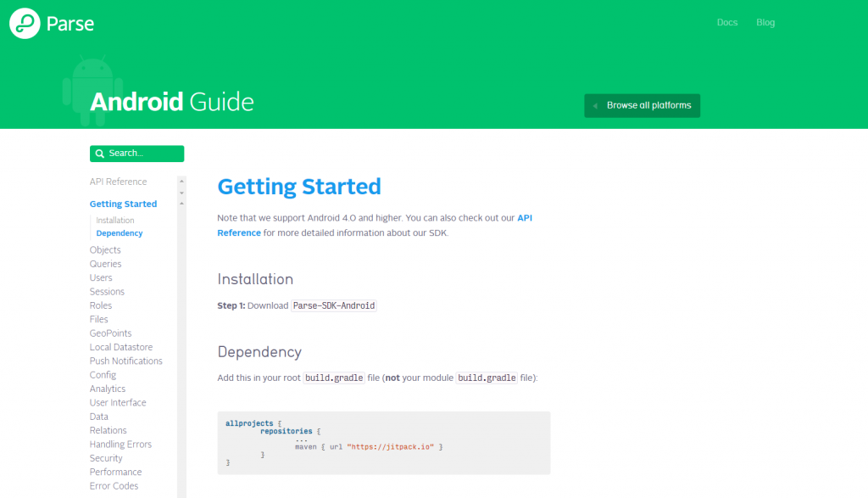Click the left arrow on Browse all platforms
Viewport: 868px width, 498px height.
(x=596, y=106)
